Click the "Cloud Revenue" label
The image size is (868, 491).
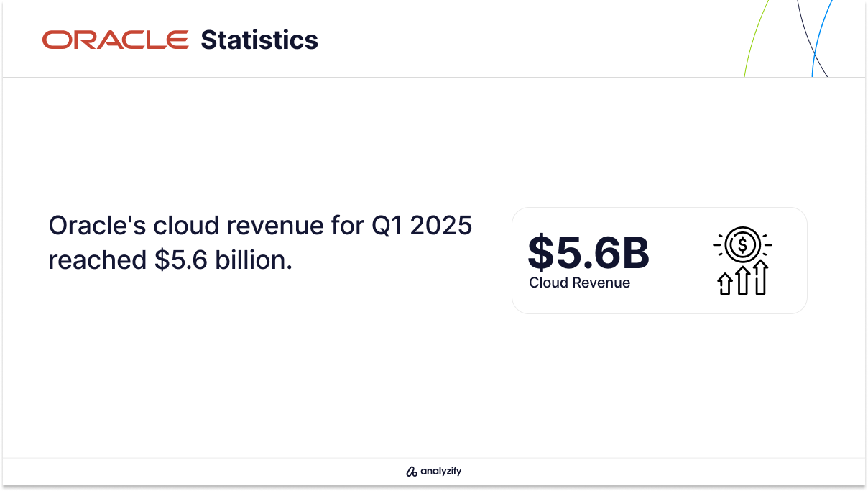tap(579, 283)
